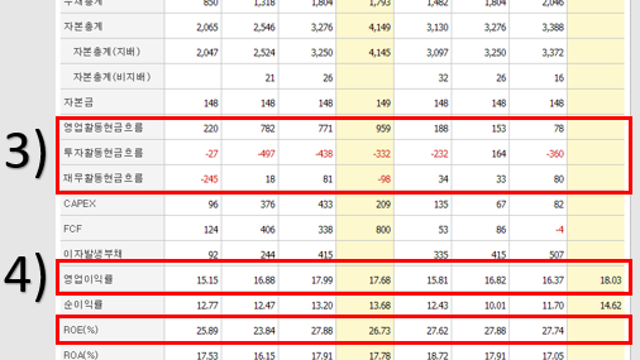Click the 재무활동현금흐름 row label

click(103, 178)
